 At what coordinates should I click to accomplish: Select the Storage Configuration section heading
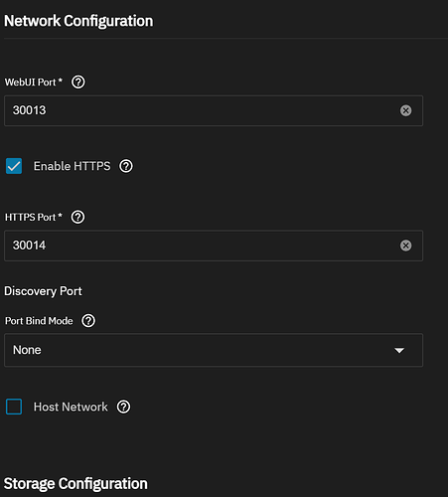point(75,484)
